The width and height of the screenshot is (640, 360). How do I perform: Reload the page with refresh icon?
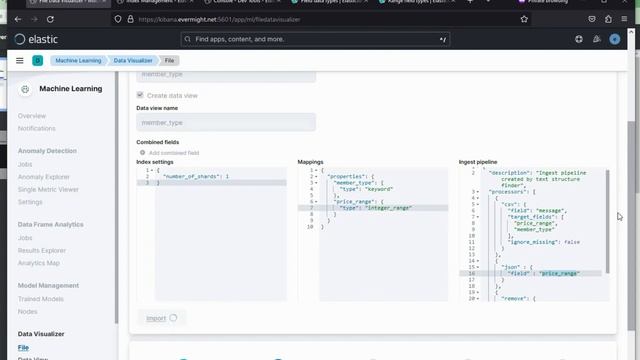[50, 19]
